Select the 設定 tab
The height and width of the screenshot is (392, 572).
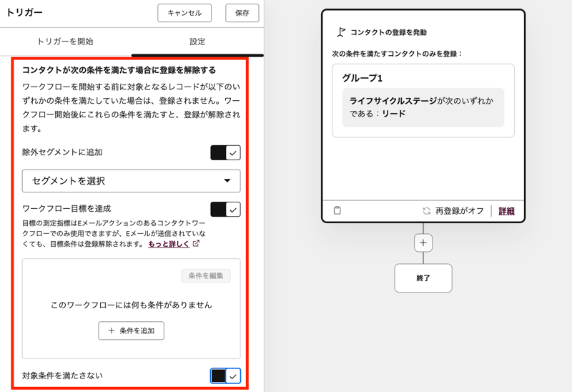197,41
